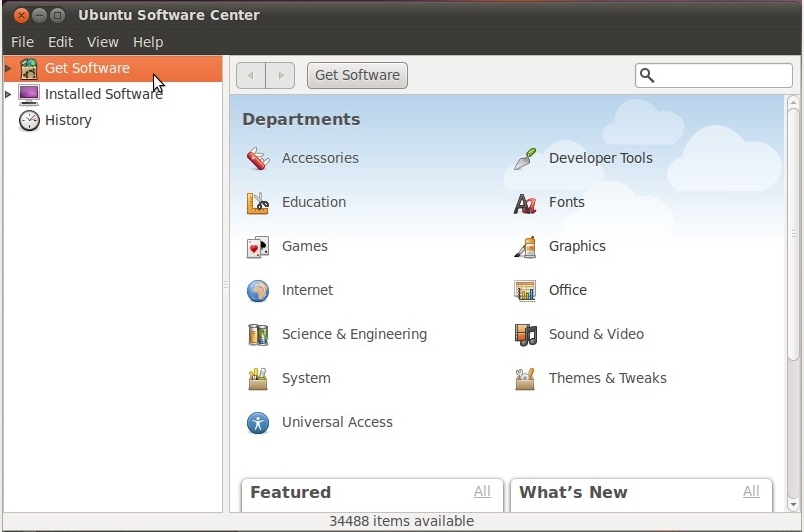Open the Edit menu
This screenshot has height=532, width=804.
point(61,42)
